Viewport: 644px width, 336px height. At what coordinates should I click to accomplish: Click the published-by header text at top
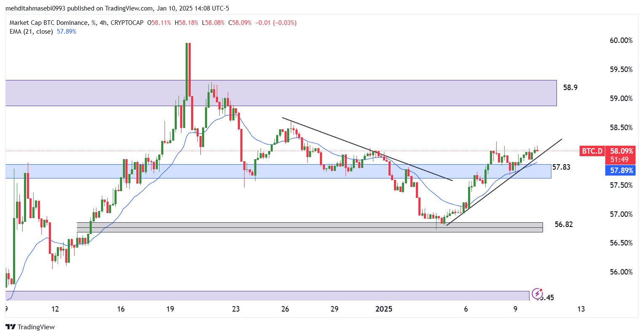[x=117, y=8]
